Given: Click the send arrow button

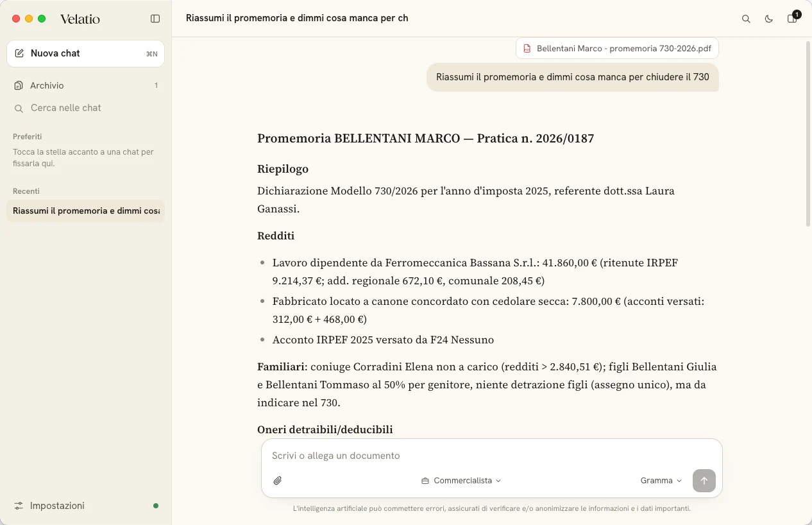Looking at the screenshot, I should 704,480.
